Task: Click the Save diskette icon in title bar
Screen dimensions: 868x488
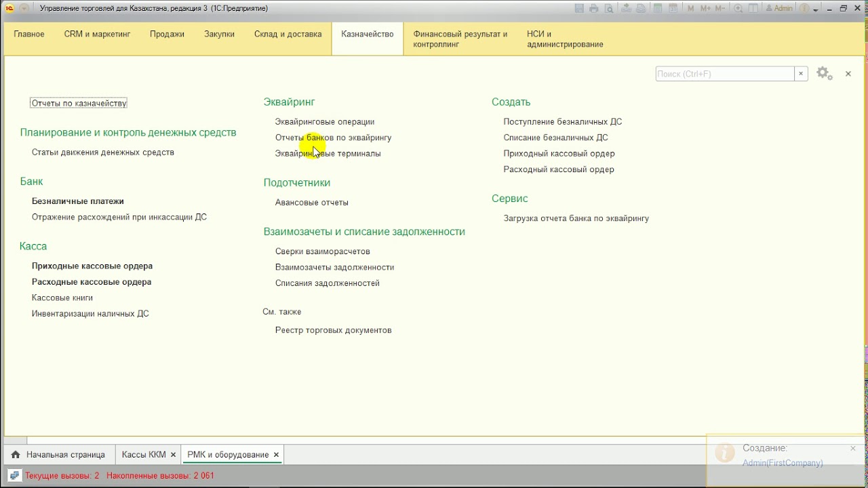Action: [x=579, y=9]
